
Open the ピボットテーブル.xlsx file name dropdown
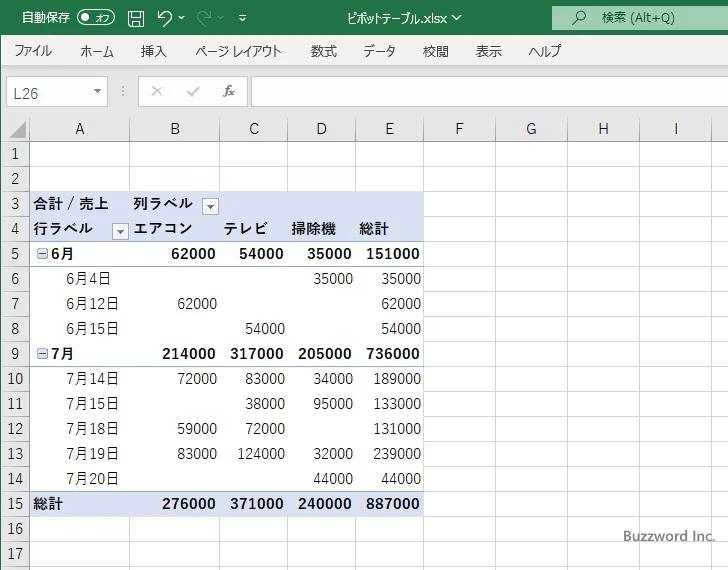click(457, 18)
